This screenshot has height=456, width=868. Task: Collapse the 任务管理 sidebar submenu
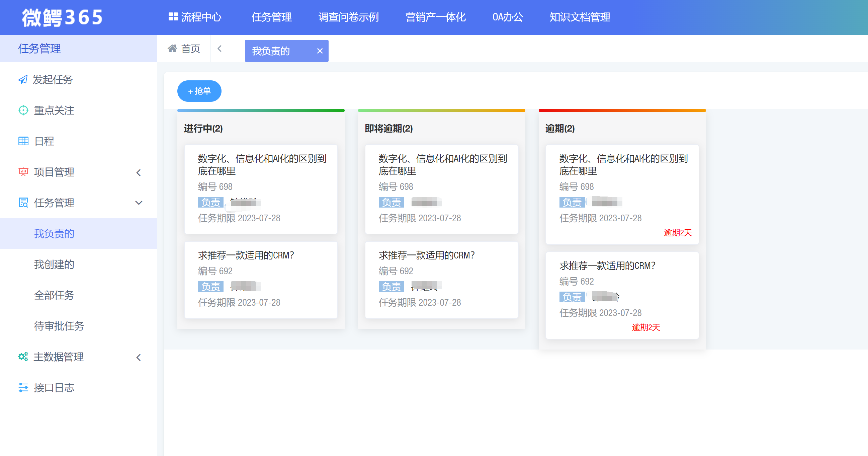click(x=139, y=203)
